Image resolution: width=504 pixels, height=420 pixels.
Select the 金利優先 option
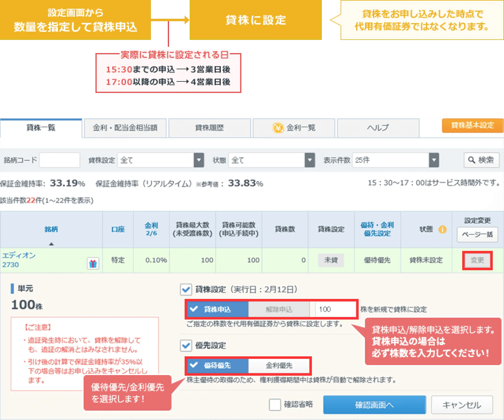point(279,365)
